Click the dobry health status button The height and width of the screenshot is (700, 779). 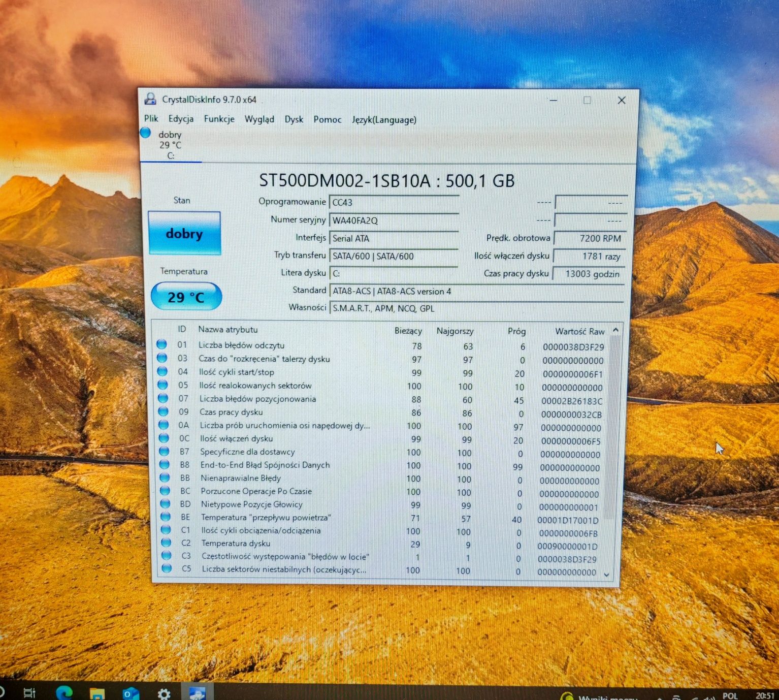tap(184, 233)
